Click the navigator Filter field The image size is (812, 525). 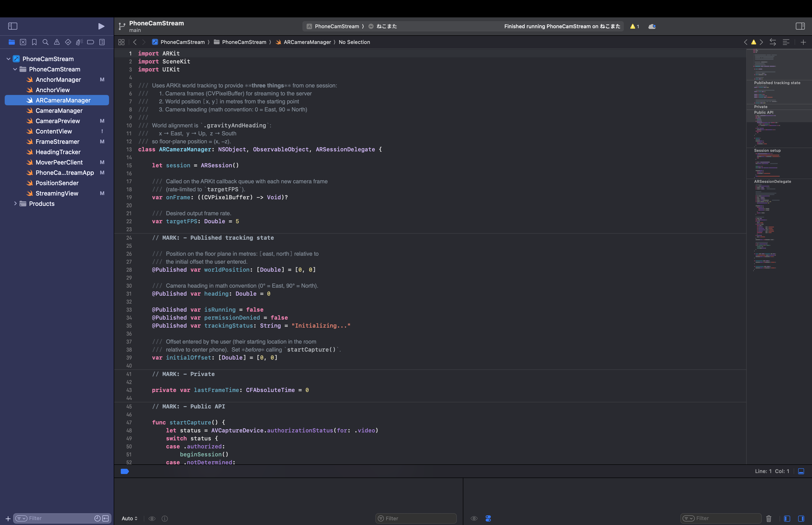tap(58, 518)
